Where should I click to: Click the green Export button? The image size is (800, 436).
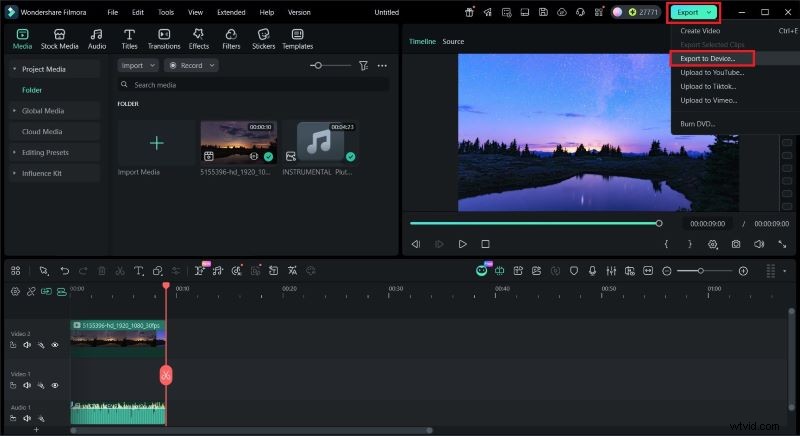694,12
